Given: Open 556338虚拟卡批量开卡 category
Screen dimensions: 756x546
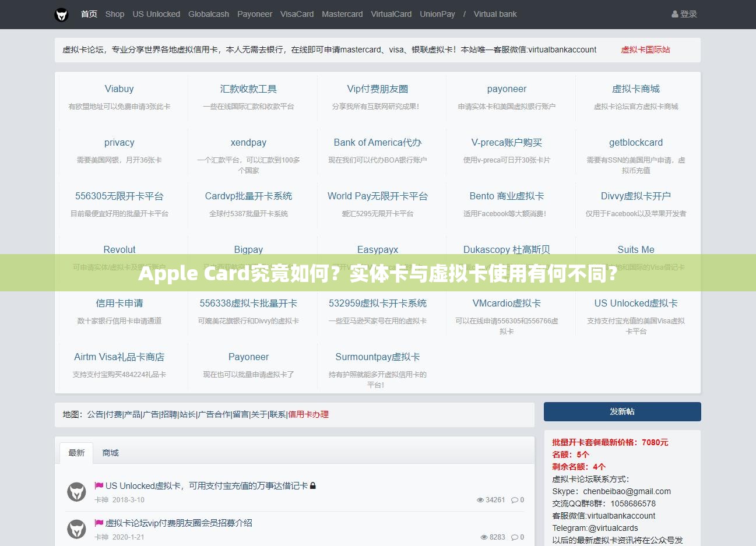Looking at the screenshot, I should pyautogui.click(x=248, y=303).
